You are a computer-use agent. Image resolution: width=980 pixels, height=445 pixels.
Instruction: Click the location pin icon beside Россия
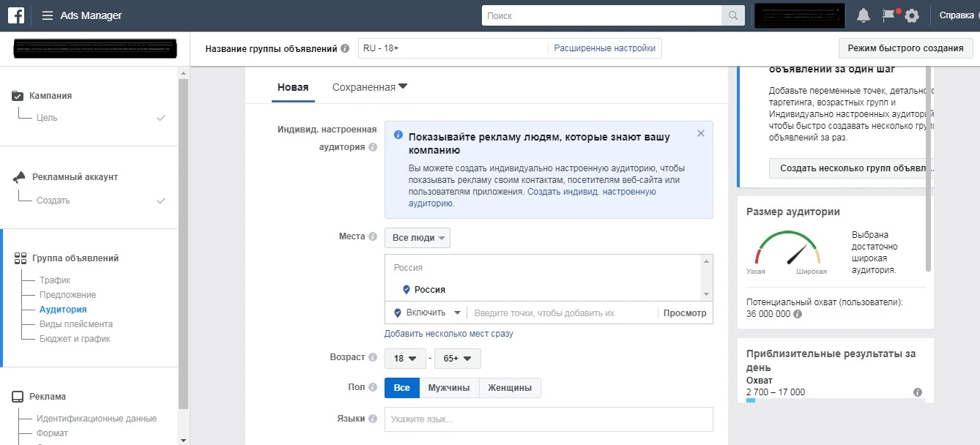click(x=407, y=289)
